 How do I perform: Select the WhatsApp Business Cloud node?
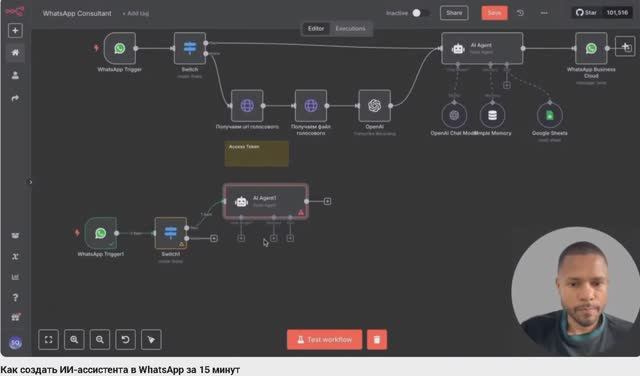point(591,48)
